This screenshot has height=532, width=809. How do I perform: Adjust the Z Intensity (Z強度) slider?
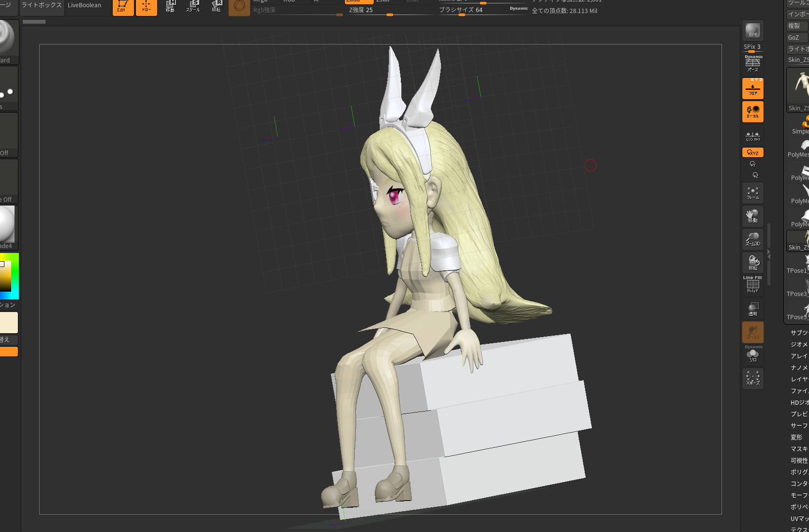pos(391,10)
